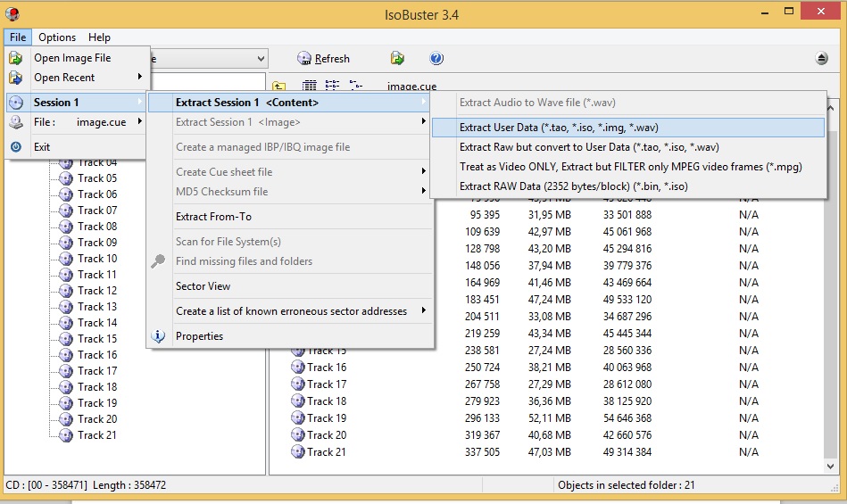Click Extract From-To menu entry
The height and width of the screenshot is (504, 847).
pyautogui.click(x=213, y=217)
